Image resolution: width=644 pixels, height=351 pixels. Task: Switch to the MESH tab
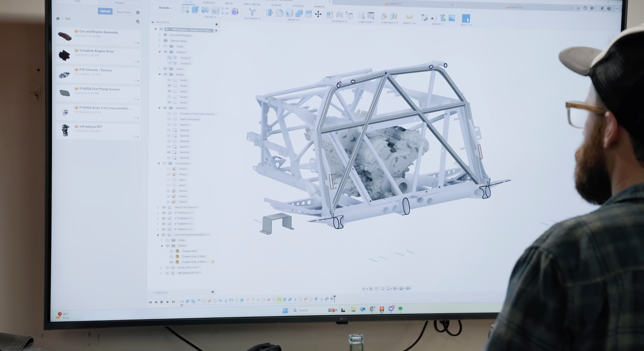click(229, 4)
